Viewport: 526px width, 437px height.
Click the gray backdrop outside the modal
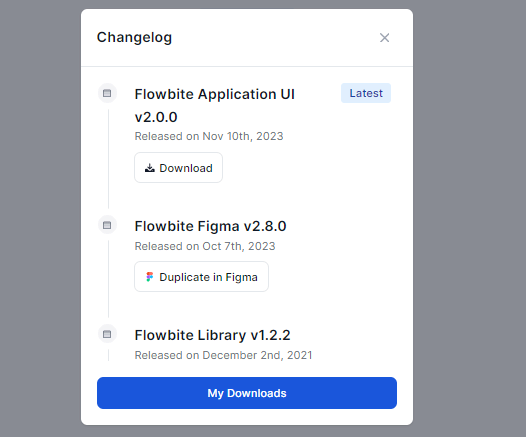point(470,218)
